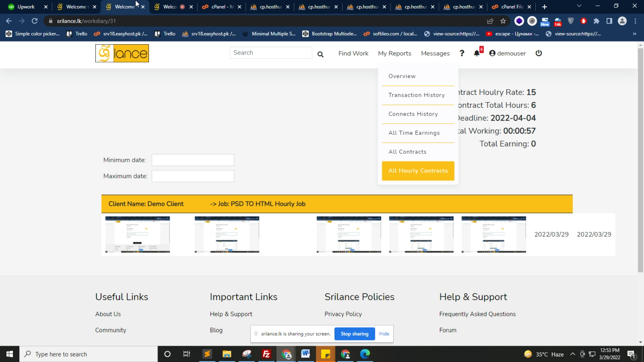The image size is (644, 362).
Task: Click the page vertical scrollbar
Action: tap(640, 159)
